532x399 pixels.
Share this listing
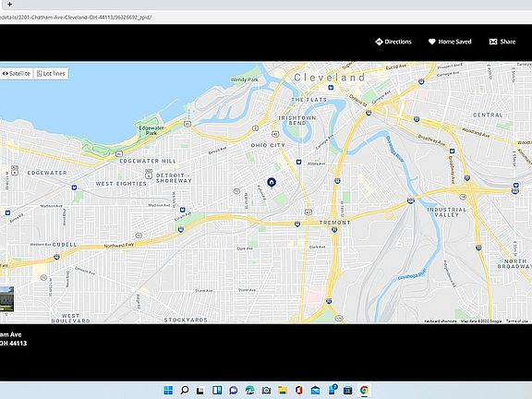pyautogui.click(x=502, y=42)
